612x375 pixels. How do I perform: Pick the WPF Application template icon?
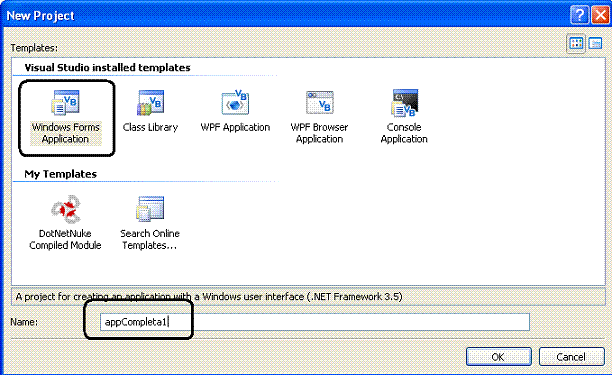pyautogui.click(x=235, y=103)
